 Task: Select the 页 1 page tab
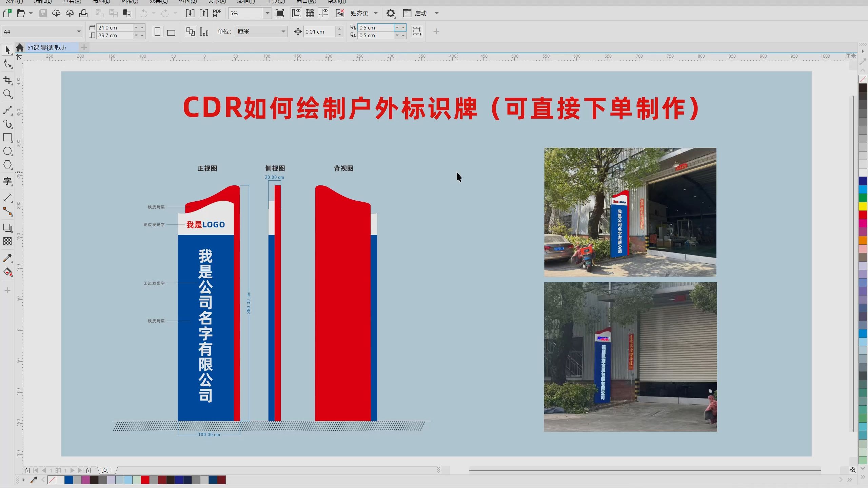coord(107,470)
